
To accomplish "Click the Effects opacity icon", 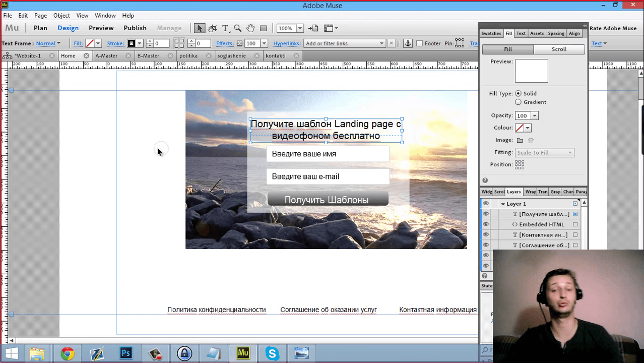I will click(x=239, y=43).
